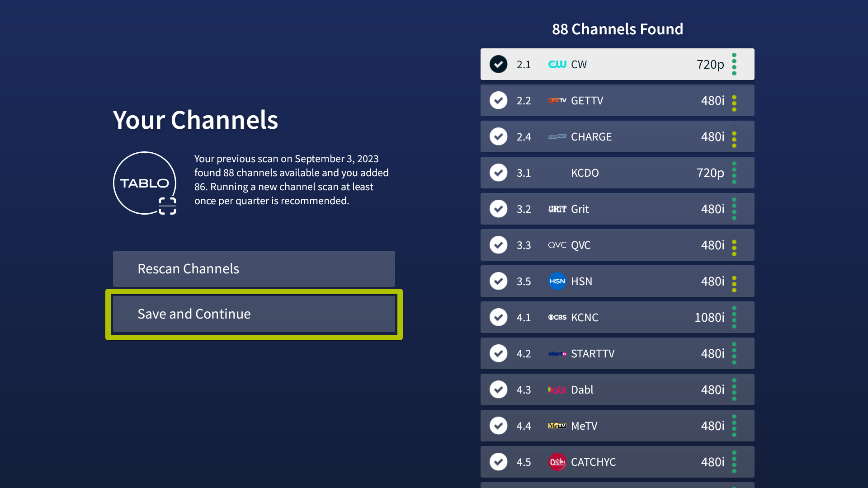Click signal strength dots for Dabl
Screen dimensions: 868x488
[x=734, y=389]
